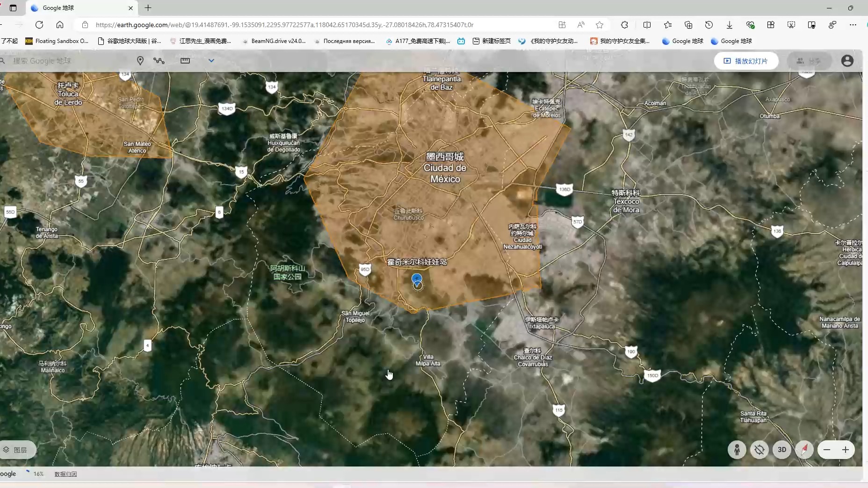Open the 新建标签页 bookmark
The width and height of the screenshot is (868, 488).
492,41
